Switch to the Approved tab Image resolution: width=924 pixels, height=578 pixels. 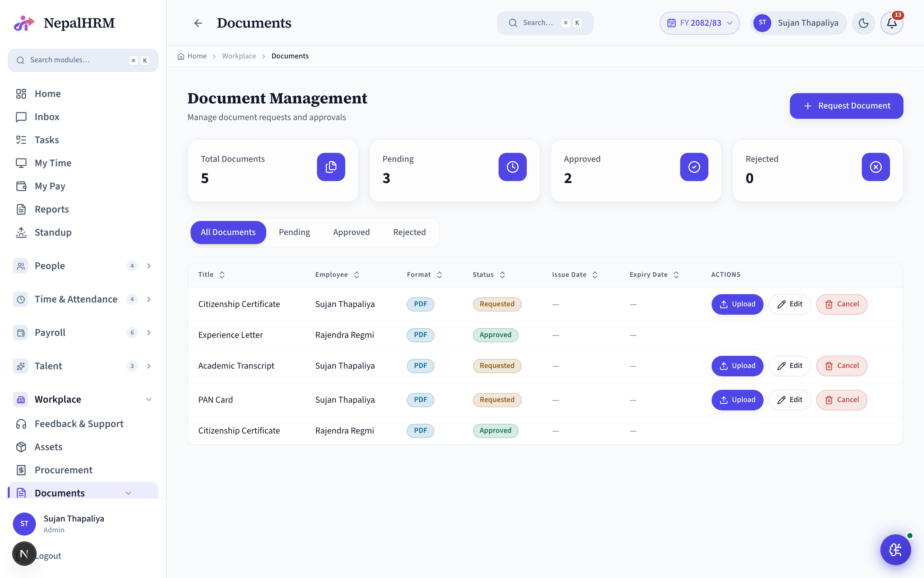point(351,232)
